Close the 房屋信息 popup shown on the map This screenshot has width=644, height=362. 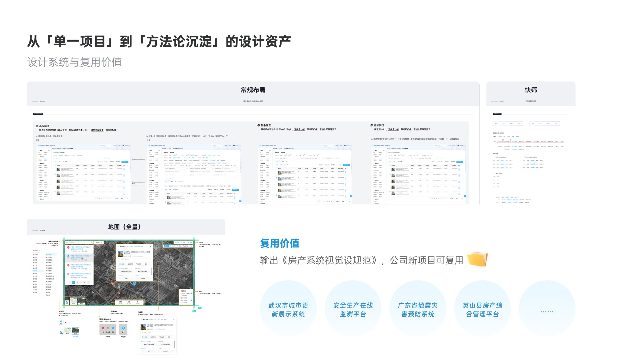point(150,246)
